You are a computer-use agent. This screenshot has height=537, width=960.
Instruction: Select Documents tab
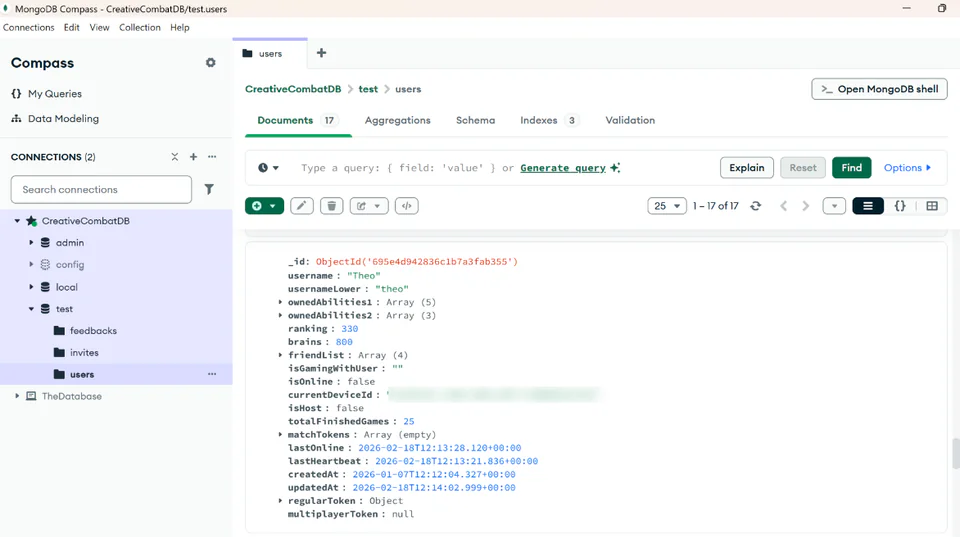[298, 120]
